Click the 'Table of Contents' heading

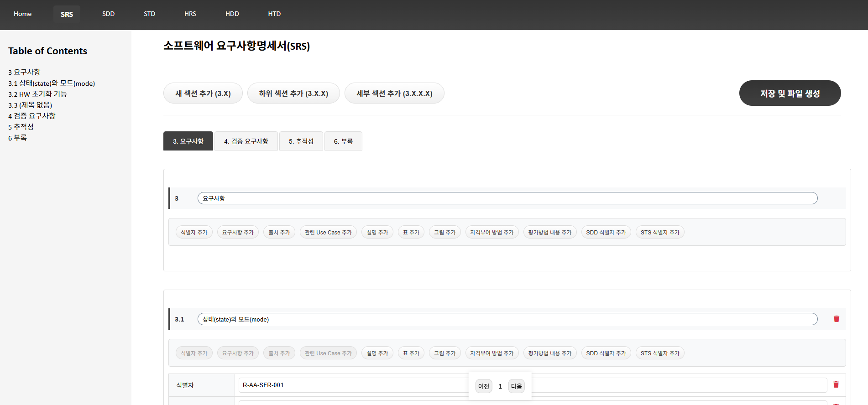coord(47,51)
